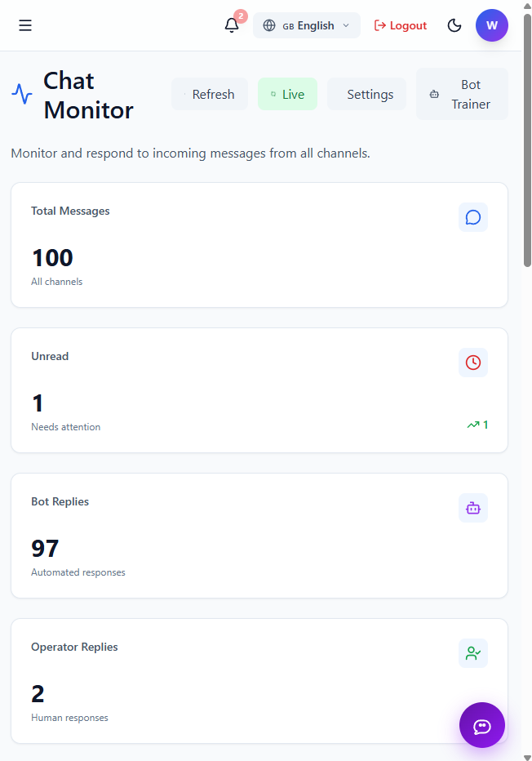
Task: Click the notifications bell icon
Action: pyautogui.click(x=232, y=25)
